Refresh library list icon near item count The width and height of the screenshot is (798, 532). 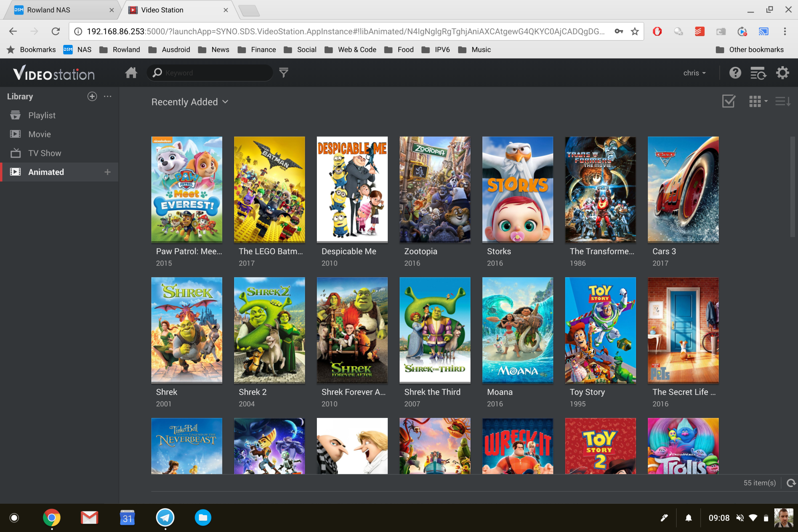(x=791, y=483)
